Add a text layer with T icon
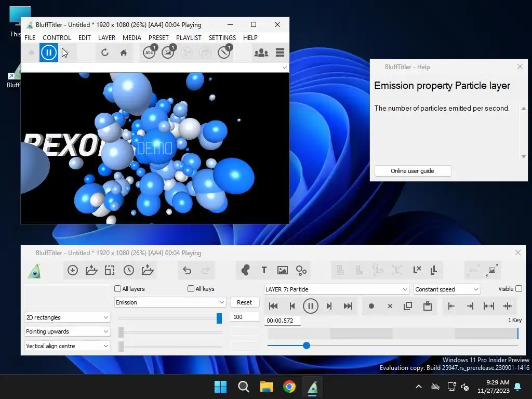The height and width of the screenshot is (399, 532). click(x=264, y=270)
